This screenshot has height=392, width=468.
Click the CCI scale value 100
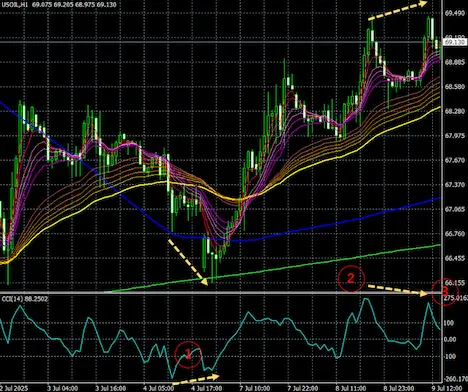click(449, 323)
